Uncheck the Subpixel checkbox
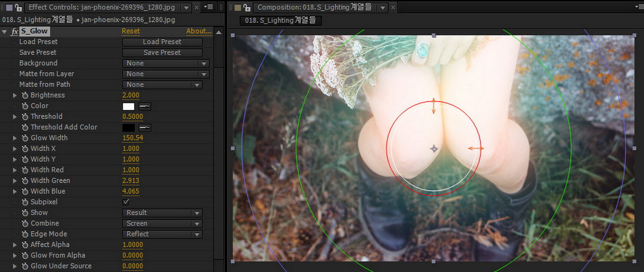Screen dimensions: 644x272 [x=126, y=202]
